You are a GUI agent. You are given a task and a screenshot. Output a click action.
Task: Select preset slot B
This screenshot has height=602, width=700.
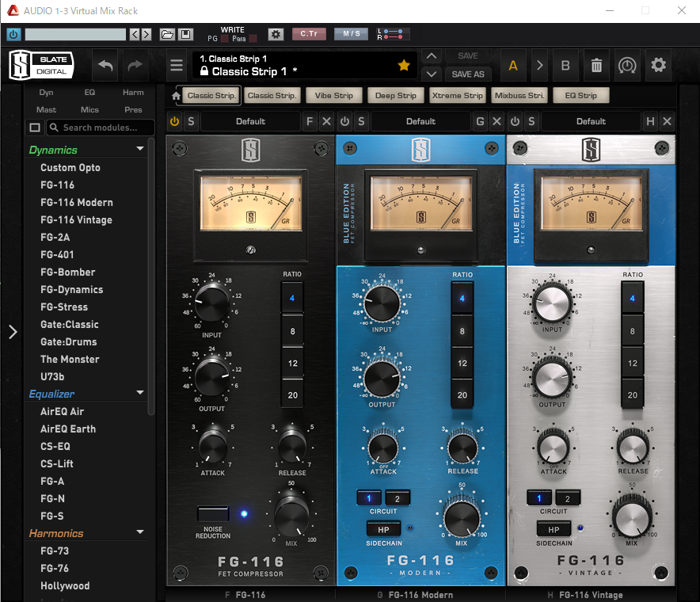point(565,66)
